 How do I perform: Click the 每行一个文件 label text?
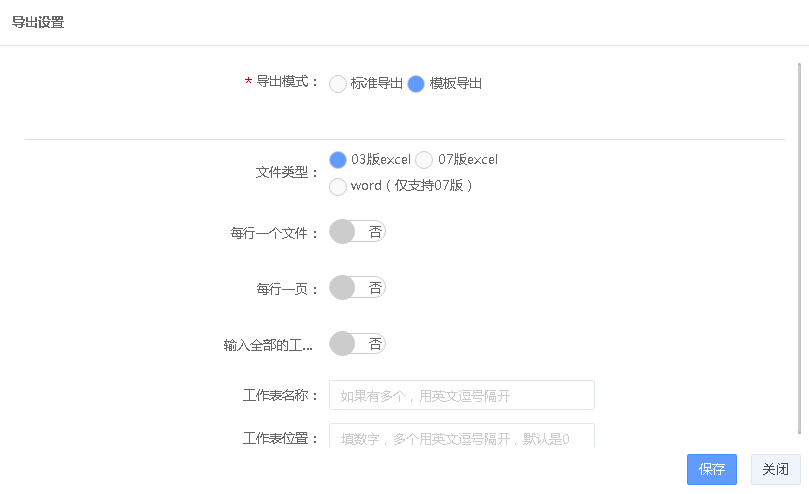(x=274, y=233)
